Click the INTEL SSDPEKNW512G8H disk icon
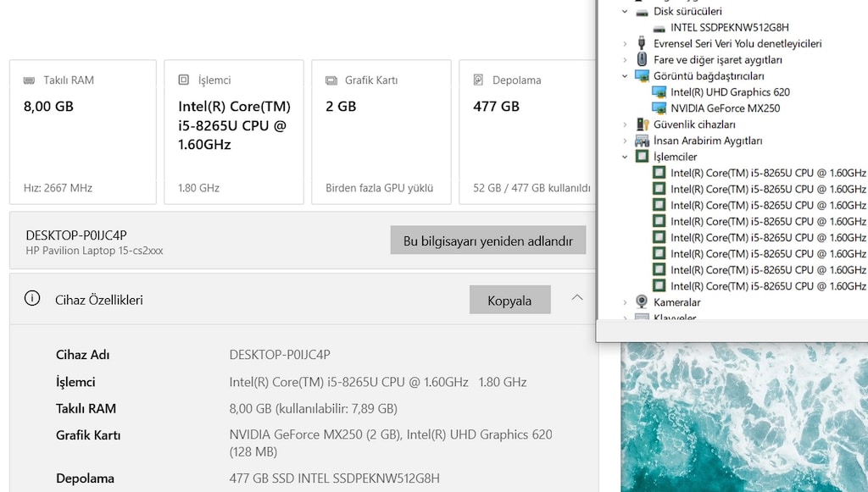The width and height of the screenshot is (868, 492). [659, 28]
